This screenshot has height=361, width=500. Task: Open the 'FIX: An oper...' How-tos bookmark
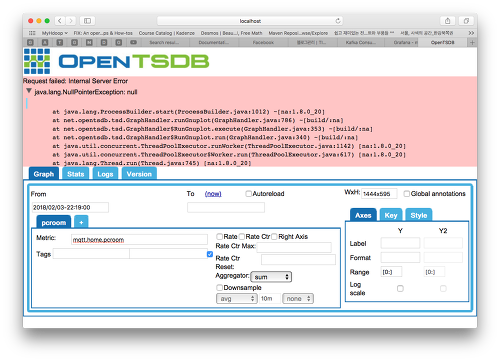coord(103,33)
